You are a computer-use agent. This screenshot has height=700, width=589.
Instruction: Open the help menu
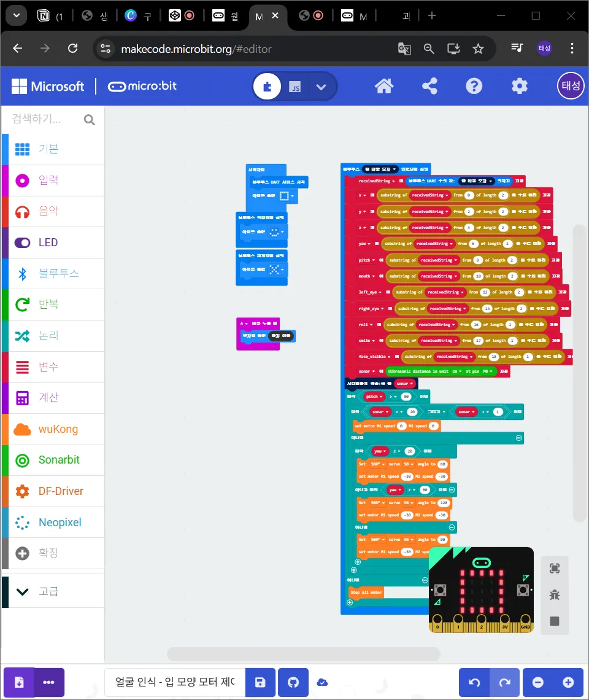[474, 86]
